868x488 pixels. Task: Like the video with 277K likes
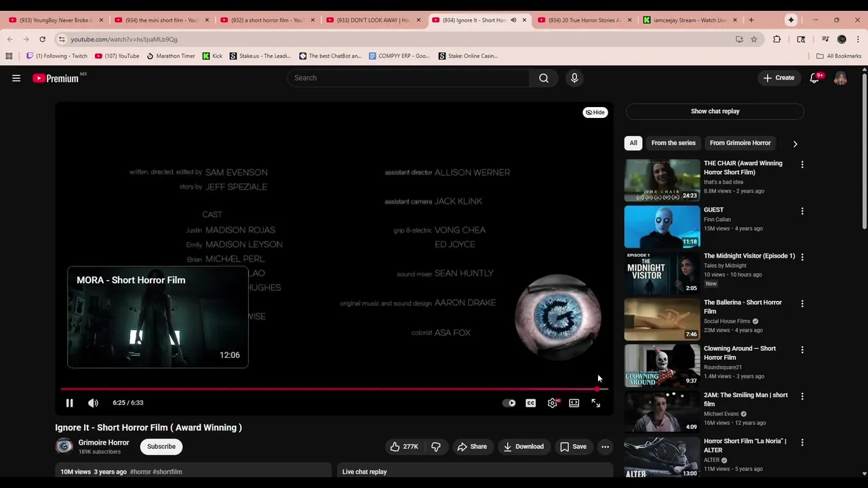(404, 447)
